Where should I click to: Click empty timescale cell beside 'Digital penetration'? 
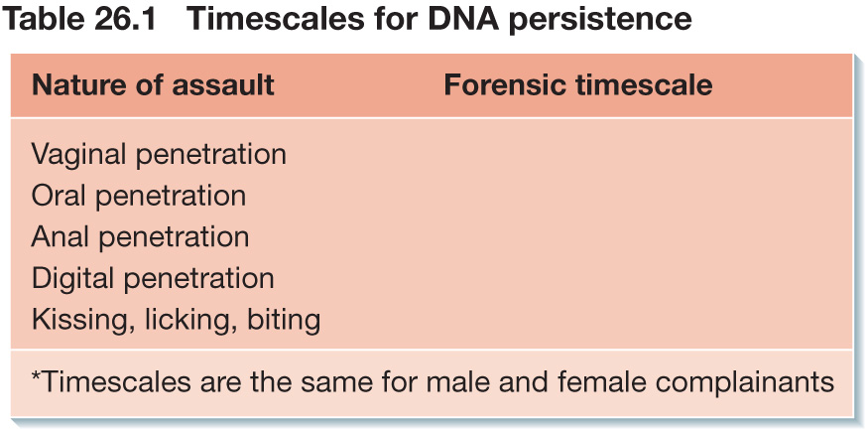(x=578, y=279)
